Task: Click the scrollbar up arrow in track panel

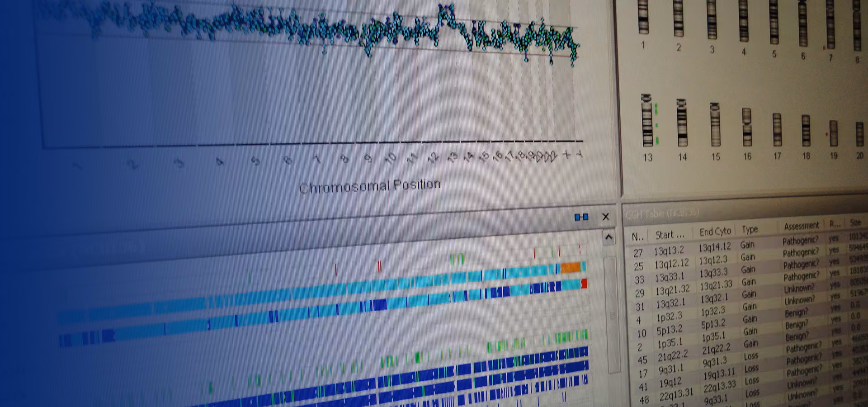Action: [x=609, y=237]
